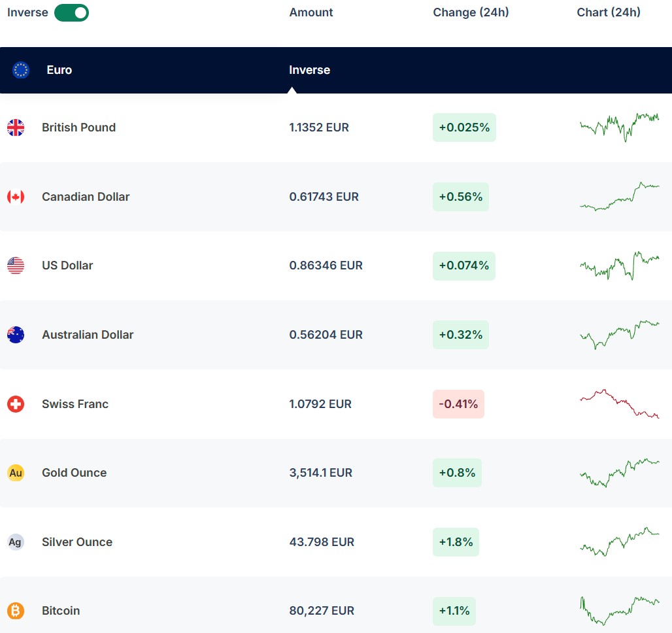672x633 pixels.
Task: Click the Canadian flag icon
Action: pos(16,197)
